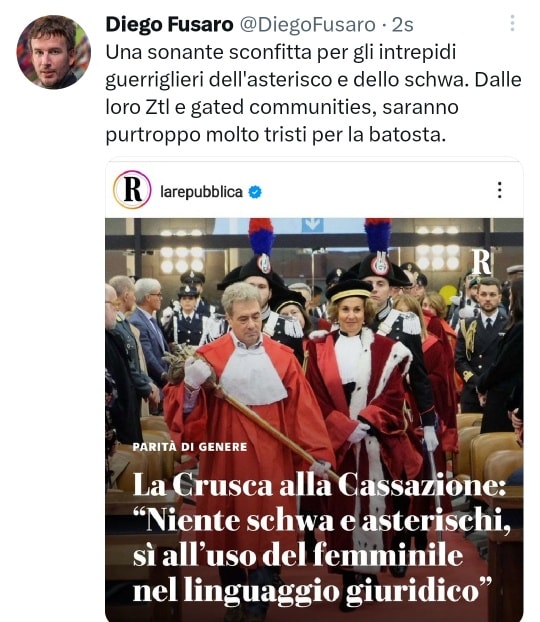Click the Diego Fusaro display name

click(x=169, y=25)
